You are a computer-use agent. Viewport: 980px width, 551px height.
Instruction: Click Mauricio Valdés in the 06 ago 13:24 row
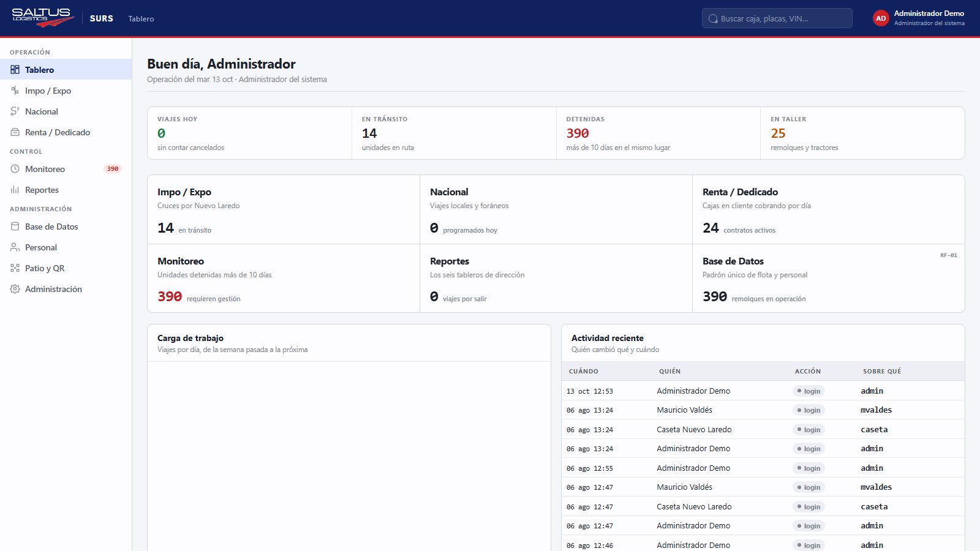[x=684, y=410]
